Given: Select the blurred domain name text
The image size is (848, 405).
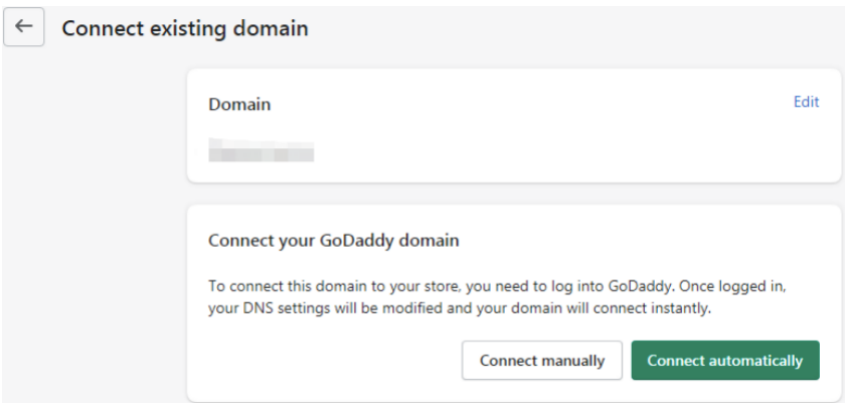Looking at the screenshot, I should pyautogui.click(x=261, y=153).
